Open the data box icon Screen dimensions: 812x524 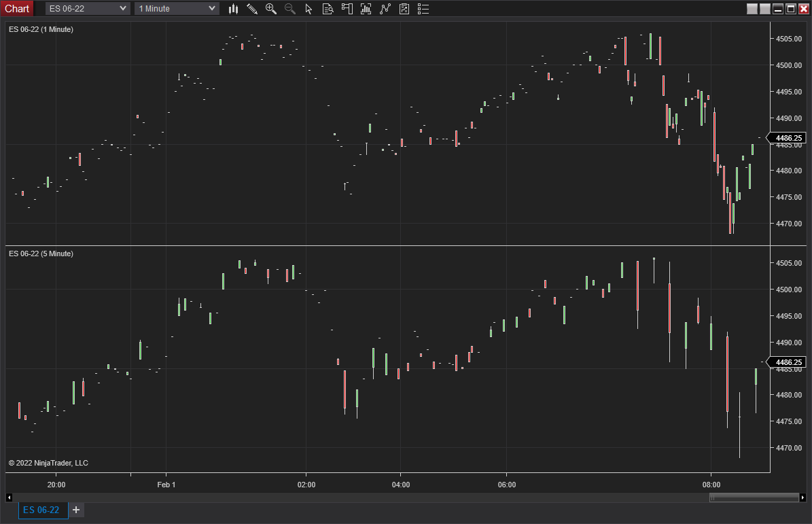[x=328, y=9]
